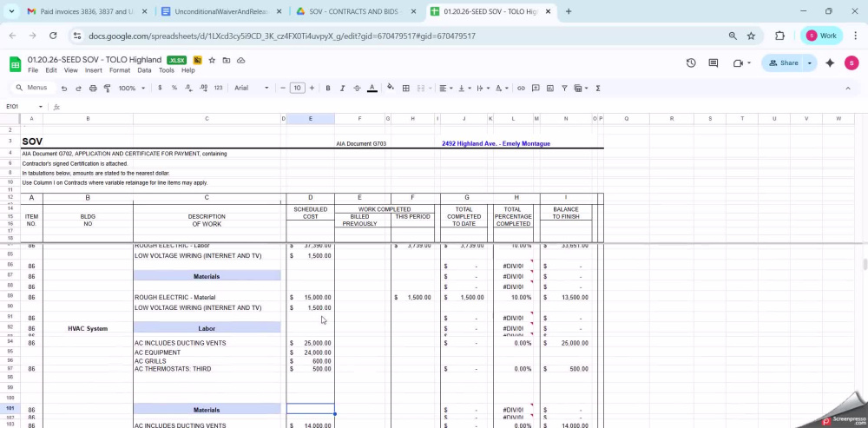The height and width of the screenshot is (428, 868).
Task: Open the Gemini sparkle icon
Action: tap(830, 63)
